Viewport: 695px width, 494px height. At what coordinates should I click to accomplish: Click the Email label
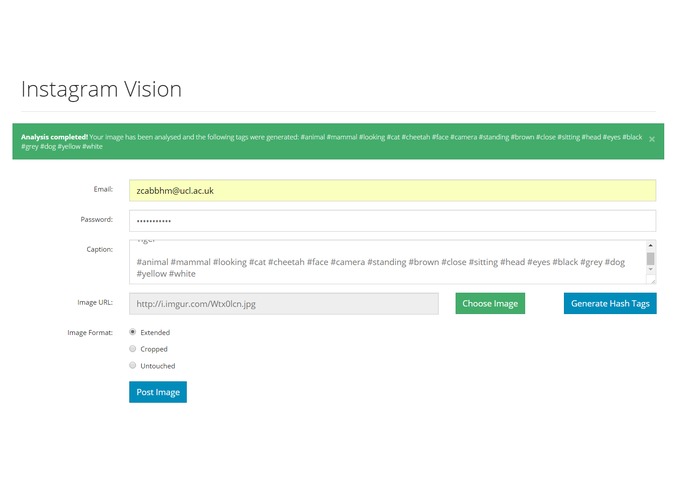(x=103, y=189)
